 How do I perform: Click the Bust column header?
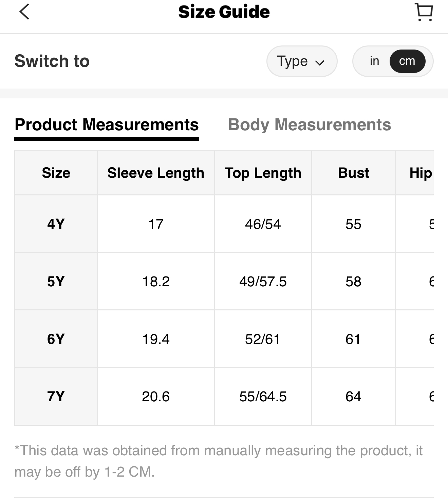[x=353, y=173]
